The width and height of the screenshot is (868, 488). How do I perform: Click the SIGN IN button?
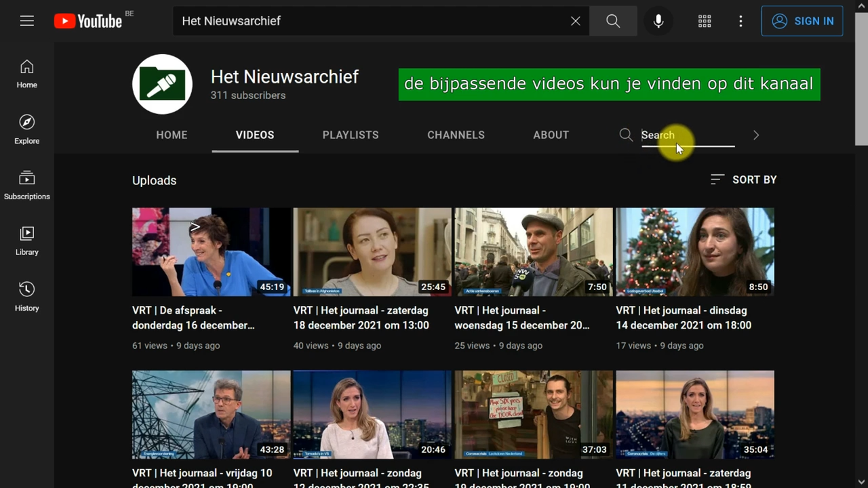click(x=802, y=21)
